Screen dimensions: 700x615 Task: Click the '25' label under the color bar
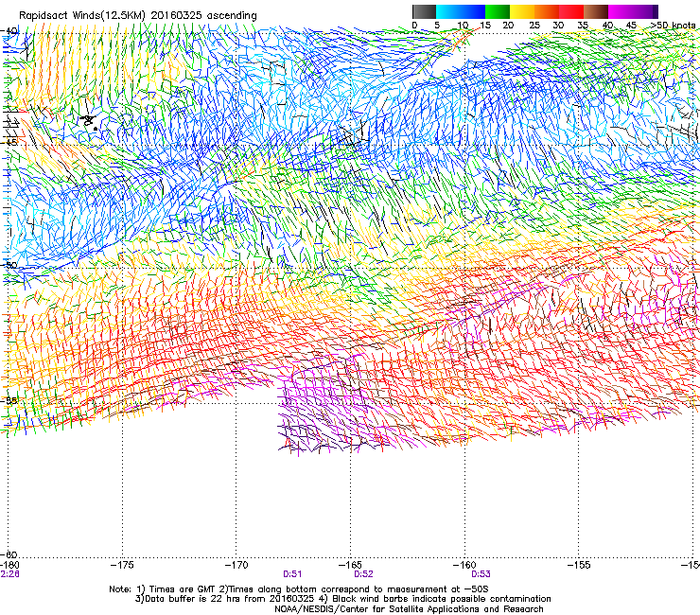534,26
